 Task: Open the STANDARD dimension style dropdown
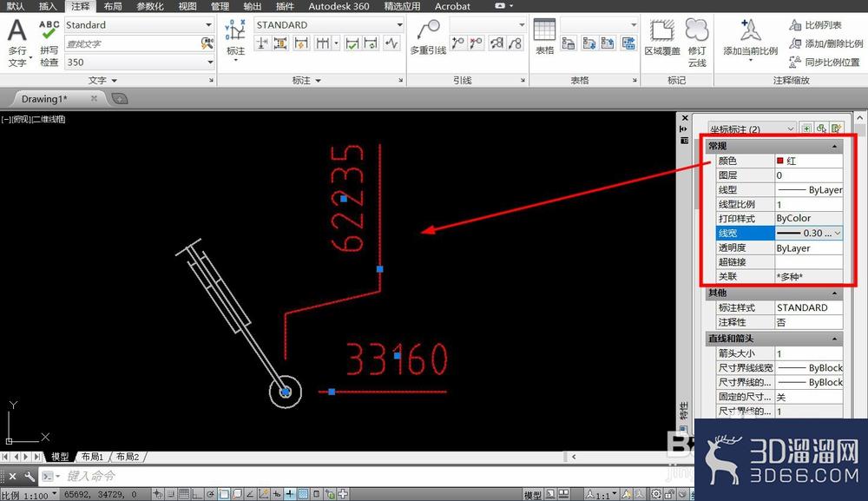click(x=399, y=25)
